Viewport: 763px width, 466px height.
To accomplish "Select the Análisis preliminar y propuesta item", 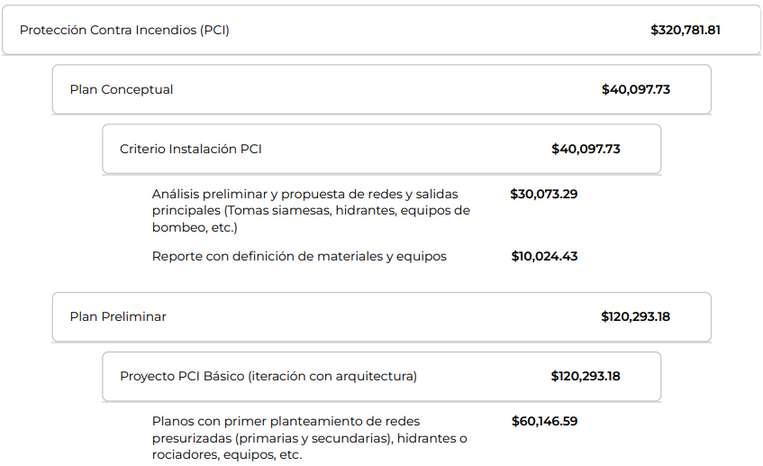I will pyautogui.click(x=311, y=211).
